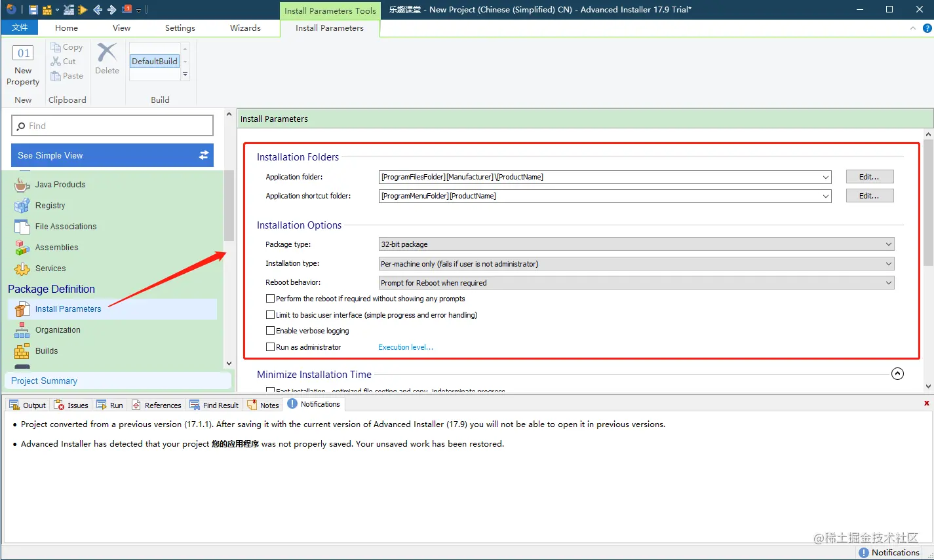Screen dimensions: 934x560
Task: Click Edit for Application folder
Action: click(869, 177)
